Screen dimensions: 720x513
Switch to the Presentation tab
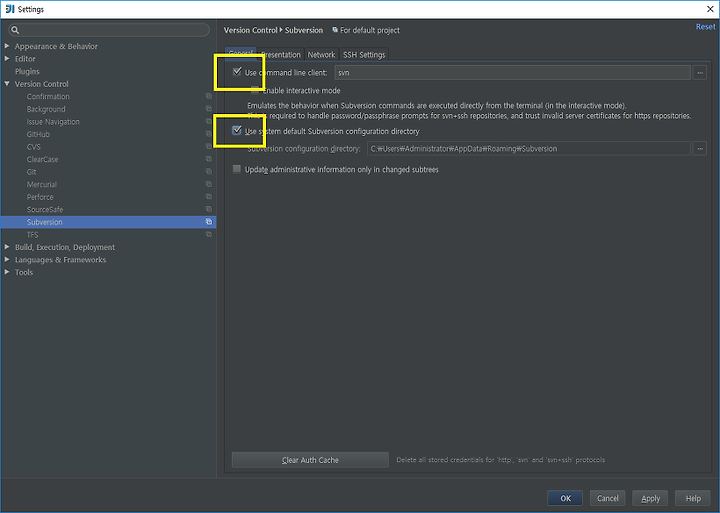[x=281, y=54]
